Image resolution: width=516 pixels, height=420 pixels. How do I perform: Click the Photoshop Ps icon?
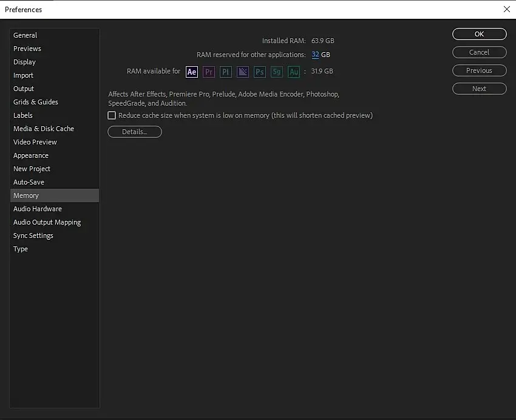tap(260, 72)
